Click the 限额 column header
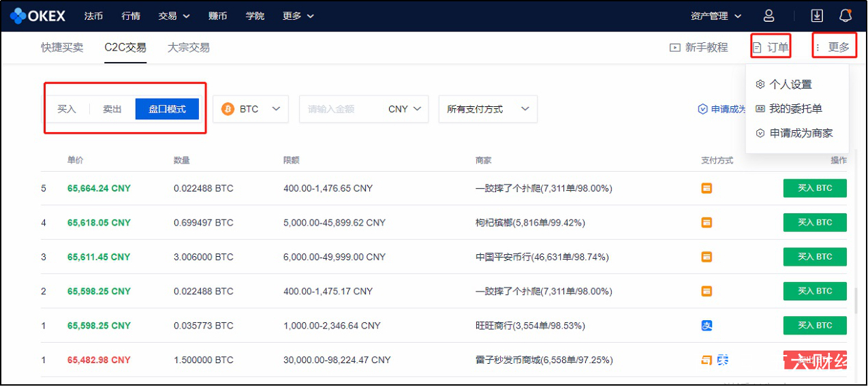This screenshot has height=387, width=868. [292, 160]
